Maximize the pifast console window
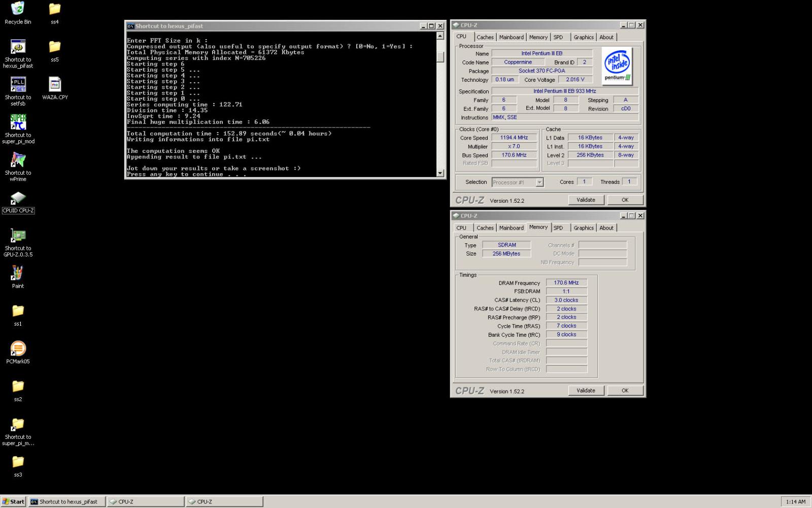The image size is (812, 508). pos(431,26)
